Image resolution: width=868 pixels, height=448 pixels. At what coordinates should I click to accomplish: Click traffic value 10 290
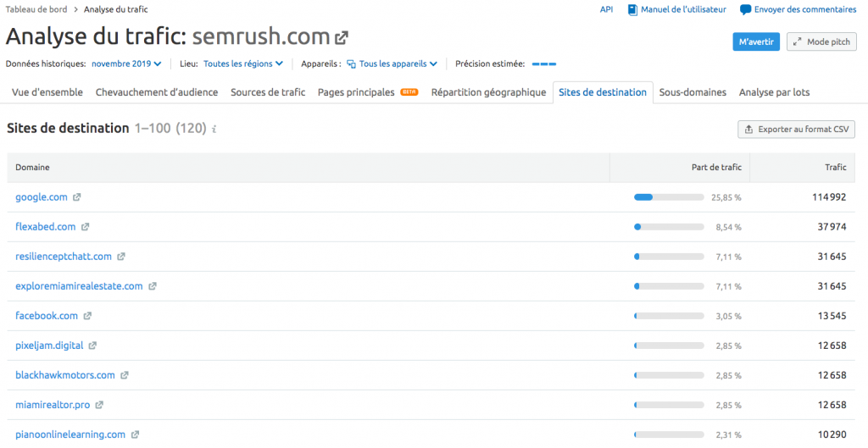[x=832, y=434]
